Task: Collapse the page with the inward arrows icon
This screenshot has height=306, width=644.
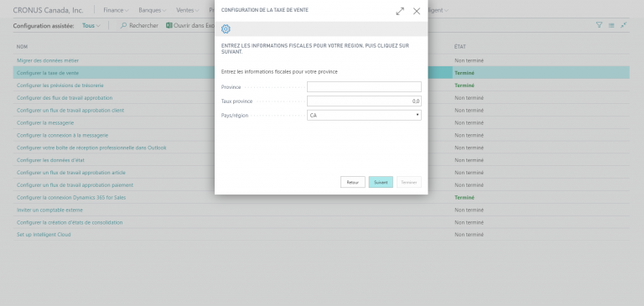Action: tap(624, 25)
